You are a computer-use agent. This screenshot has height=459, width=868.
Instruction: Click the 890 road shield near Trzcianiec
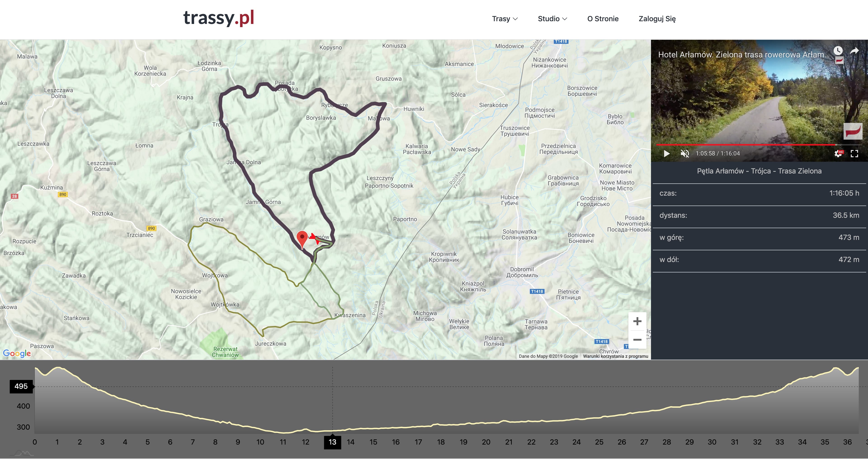tap(151, 228)
